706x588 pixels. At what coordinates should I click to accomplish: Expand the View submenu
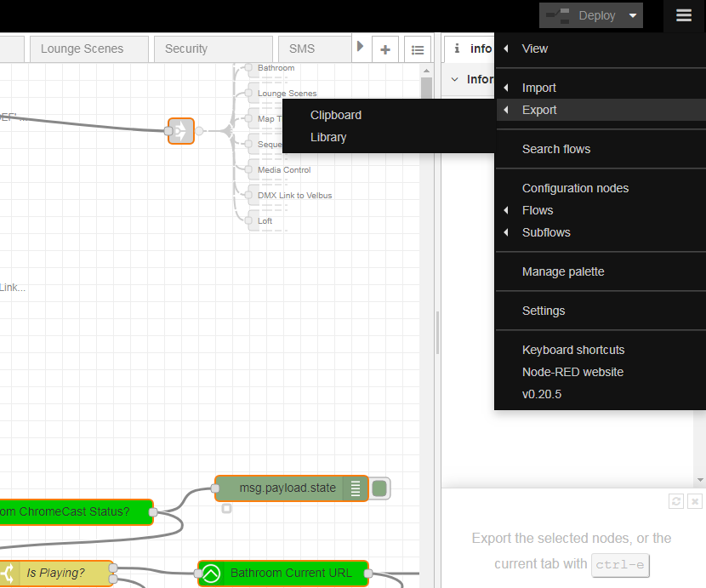click(534, 49)
